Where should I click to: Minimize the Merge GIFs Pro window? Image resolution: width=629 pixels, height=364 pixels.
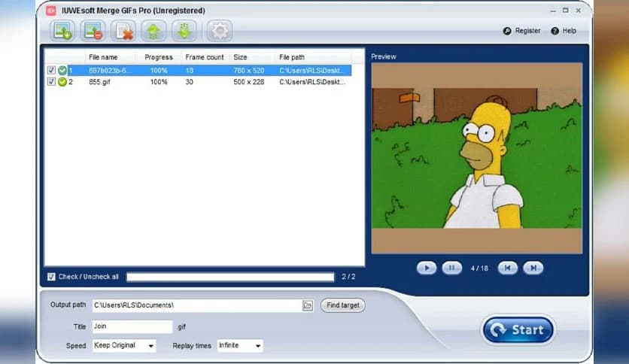[x=553, y=11]
